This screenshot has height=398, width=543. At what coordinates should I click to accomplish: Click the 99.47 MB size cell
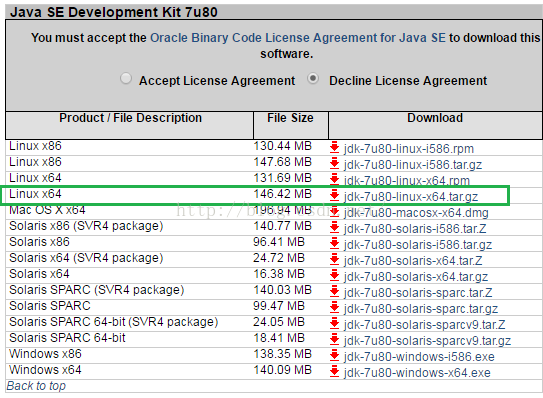(x=279, y=306)
